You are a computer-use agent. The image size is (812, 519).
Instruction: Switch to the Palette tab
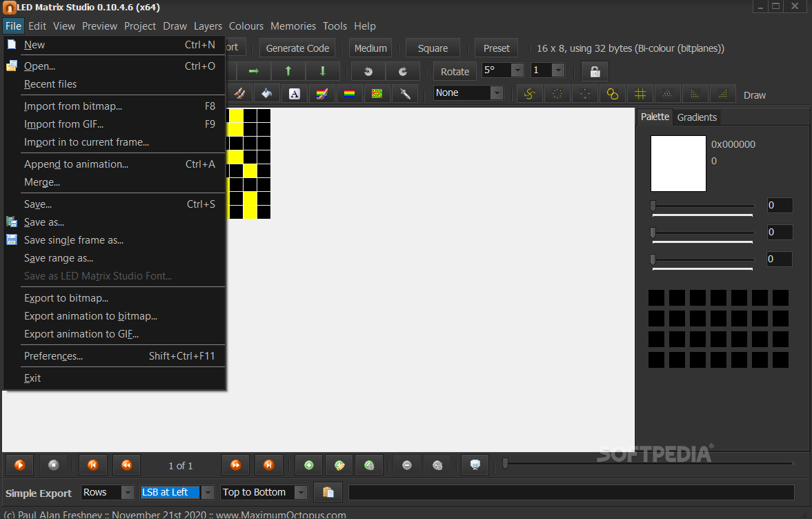(x=655, y=117)
